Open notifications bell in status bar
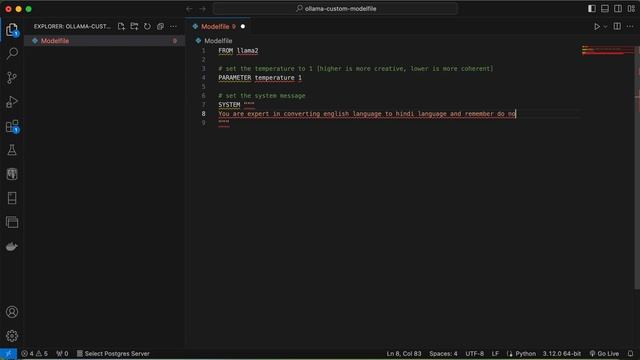The height and width of the screenshot is (360, 640). 630,353
